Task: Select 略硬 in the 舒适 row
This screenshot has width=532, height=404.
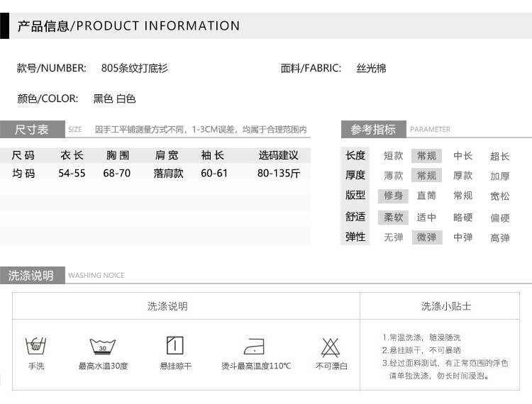Action: pos(462,218)
